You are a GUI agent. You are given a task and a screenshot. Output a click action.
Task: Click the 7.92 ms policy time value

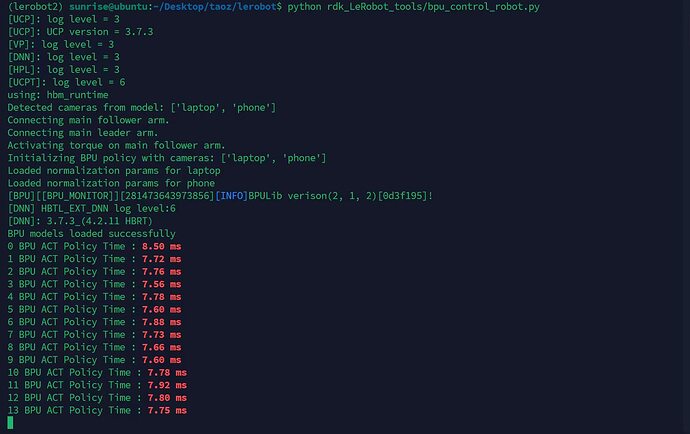click(167, 385)
